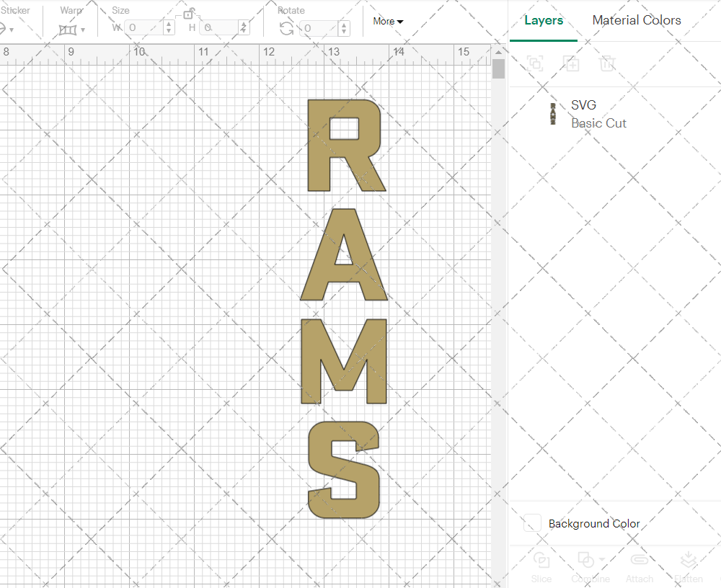
Task: Click the Width size input field
Action: click(144, 27)
